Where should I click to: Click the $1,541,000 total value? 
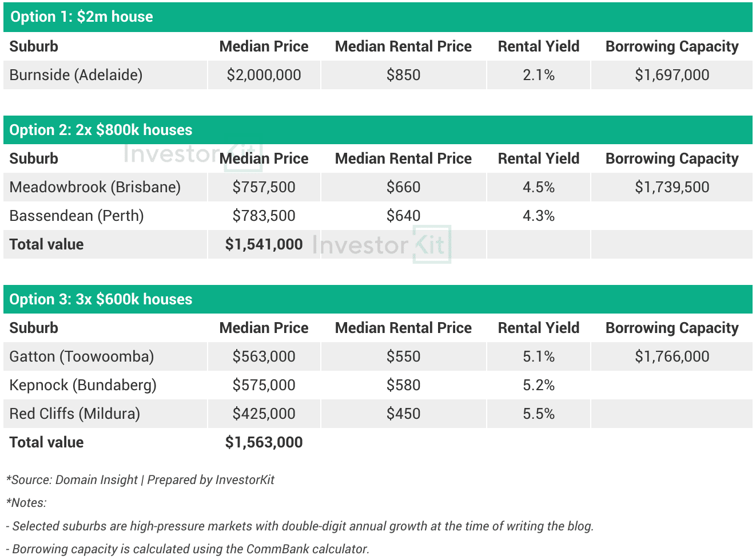click(x=264, y=244)
